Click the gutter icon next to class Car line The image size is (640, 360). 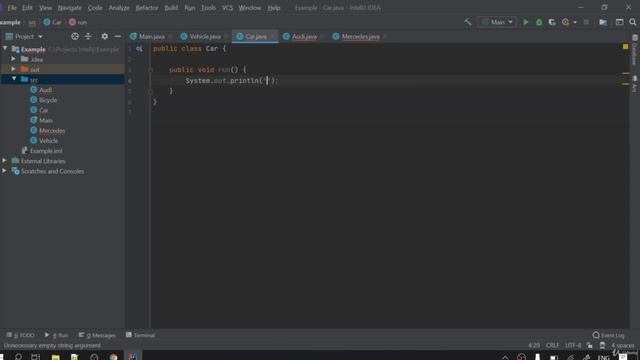(x=139, y=49)
